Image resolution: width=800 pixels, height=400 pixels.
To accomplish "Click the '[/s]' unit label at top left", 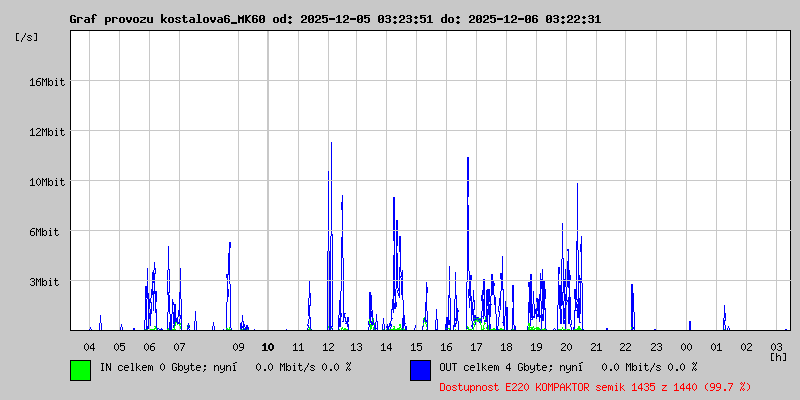I will tap(27, 36).
